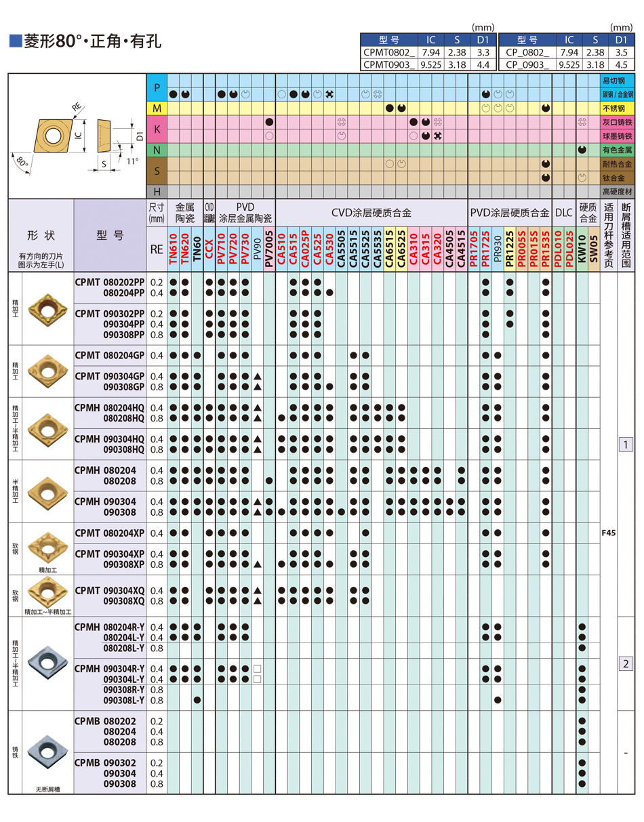
Task: Click the 灰口铸铁 material name
Action: coord(618,122)
